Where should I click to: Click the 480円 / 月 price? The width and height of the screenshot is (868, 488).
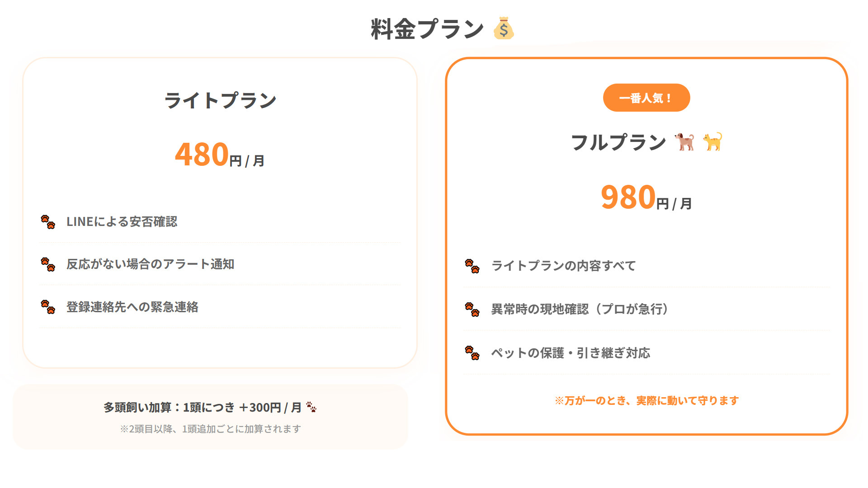tap(220, 155)
